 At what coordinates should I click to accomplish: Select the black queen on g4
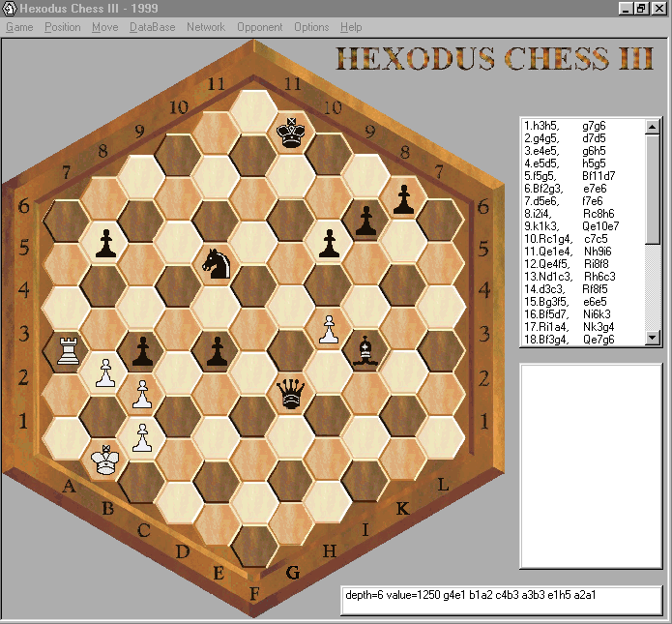pyautogui.click(x=291, y=394)
